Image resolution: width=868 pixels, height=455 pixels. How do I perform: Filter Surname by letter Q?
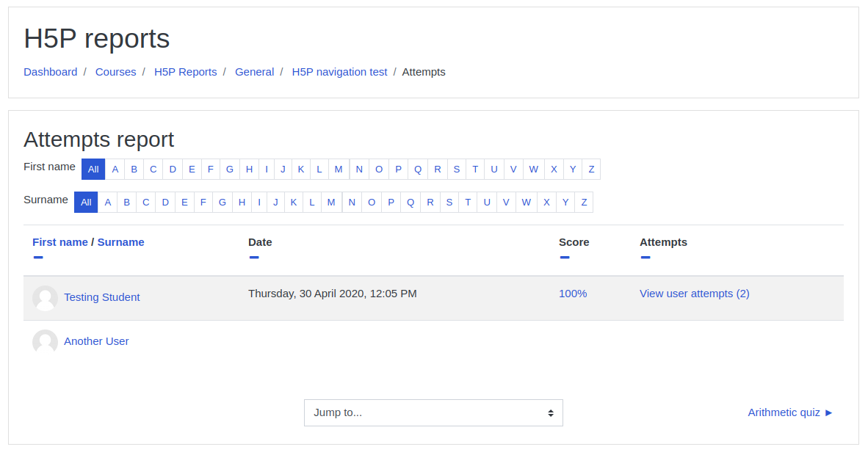[x=411, y=203]
